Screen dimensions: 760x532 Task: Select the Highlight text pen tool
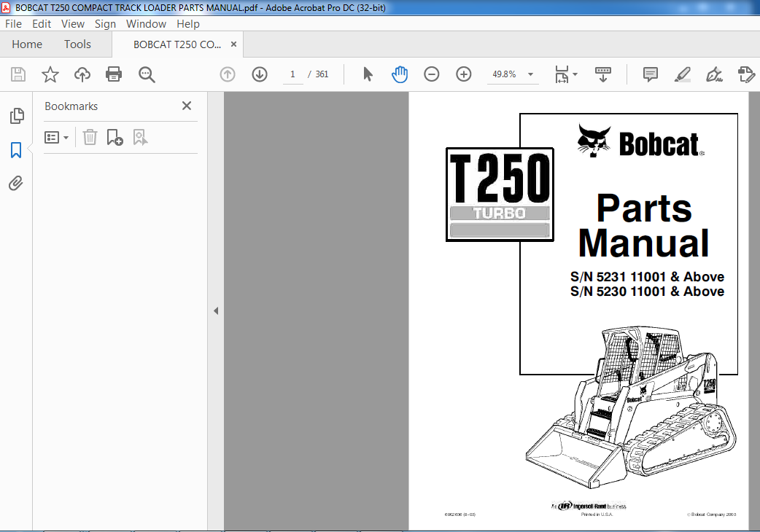point(683,74)
